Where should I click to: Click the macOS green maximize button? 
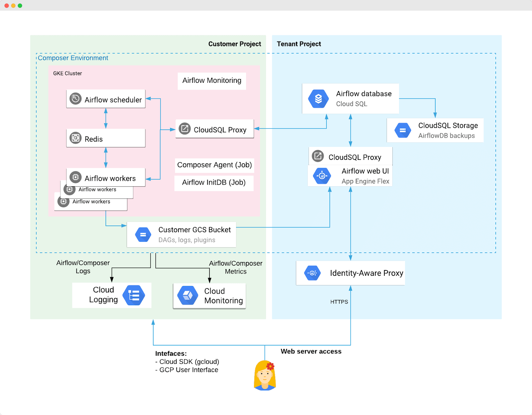tap(20, 6)
